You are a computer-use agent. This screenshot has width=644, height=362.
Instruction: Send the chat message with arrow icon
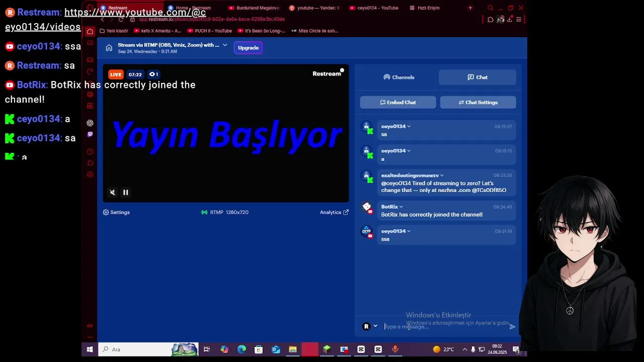pos(512,327)
